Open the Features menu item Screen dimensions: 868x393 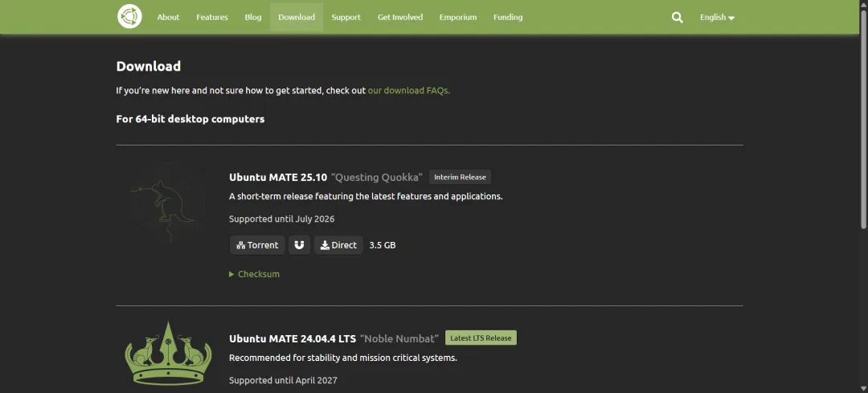(212, 17)
